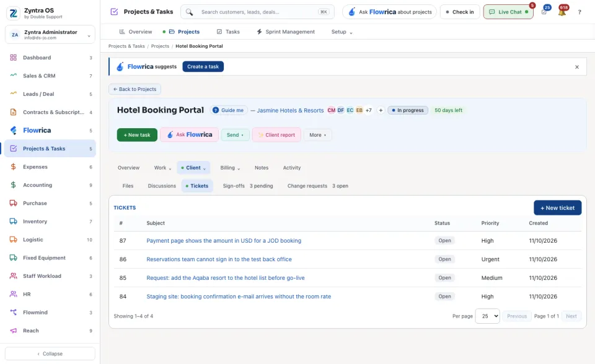Viewport: 595px width, 364px height.
Task: Open the tasks checklist icon with badge 25
Action: 544,12
